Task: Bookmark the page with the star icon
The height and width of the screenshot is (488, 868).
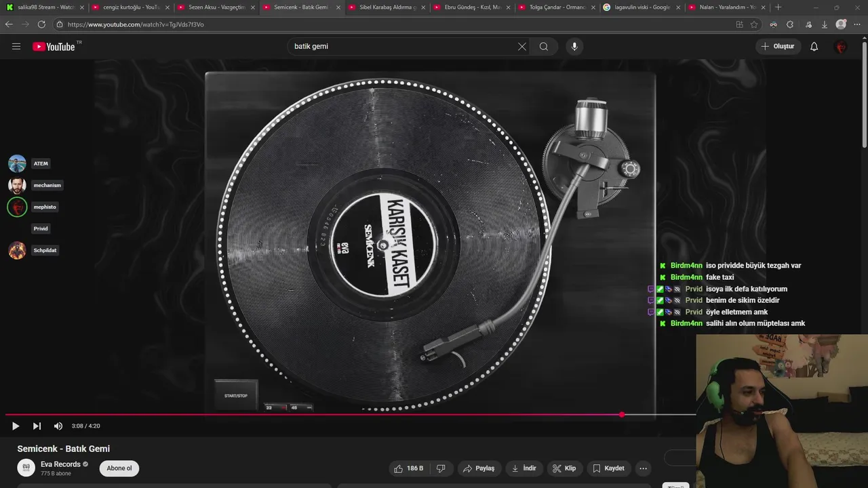Action: [754, 24]
